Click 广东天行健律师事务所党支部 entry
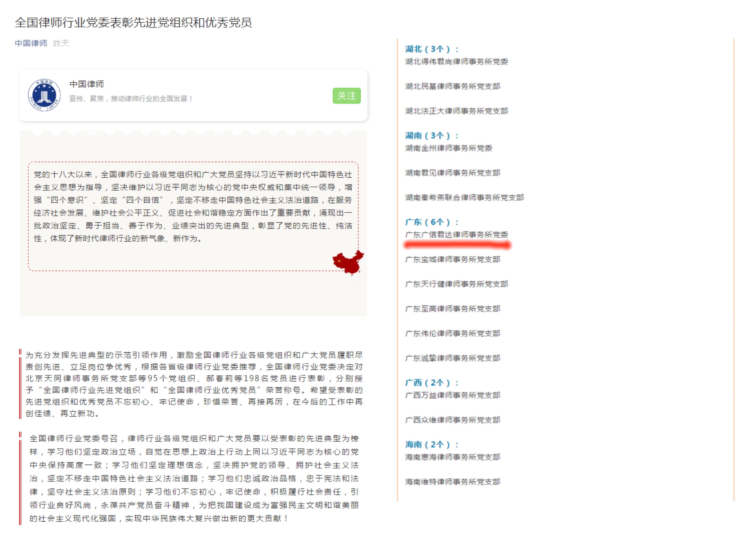Image resolution: width=756 pixels, height=540 pixels. [456, 284]
